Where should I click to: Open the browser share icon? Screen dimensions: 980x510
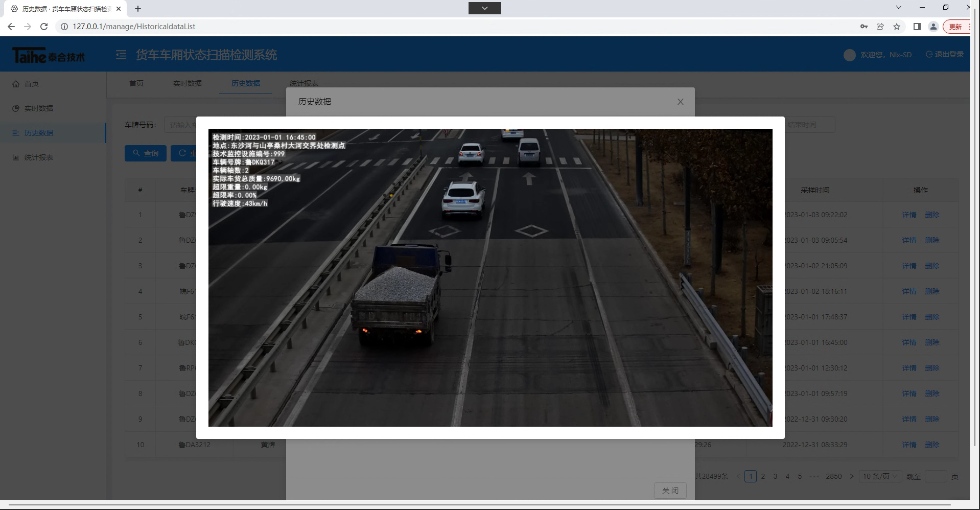[x=880, y=27]
